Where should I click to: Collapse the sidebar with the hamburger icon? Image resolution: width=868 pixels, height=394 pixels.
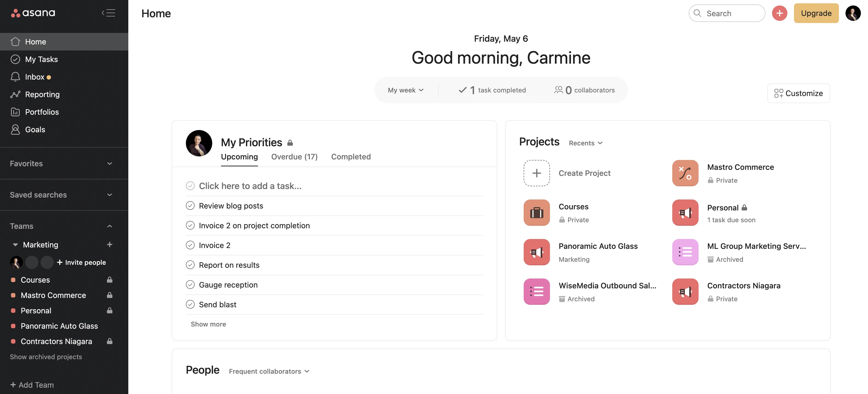[109, 13]
